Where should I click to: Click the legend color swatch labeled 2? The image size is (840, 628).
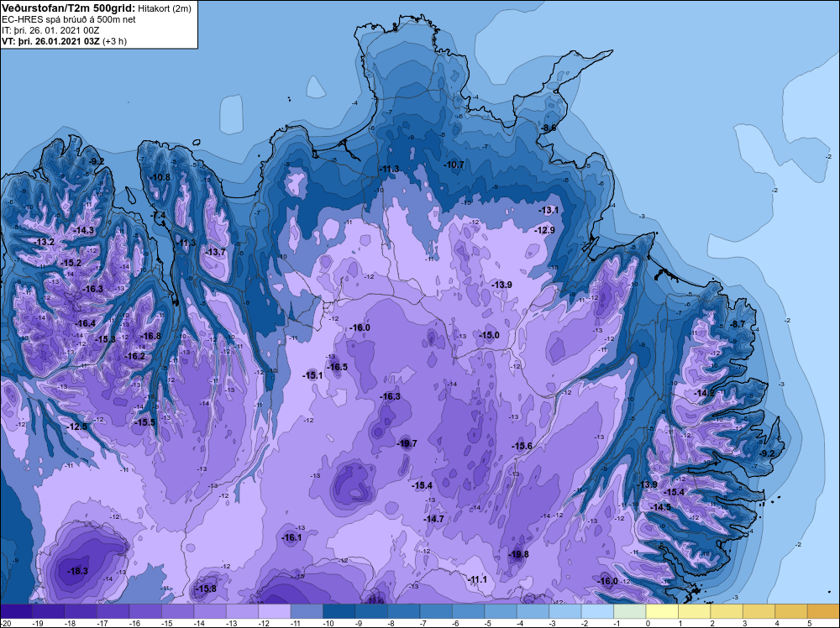click(727, 611)
